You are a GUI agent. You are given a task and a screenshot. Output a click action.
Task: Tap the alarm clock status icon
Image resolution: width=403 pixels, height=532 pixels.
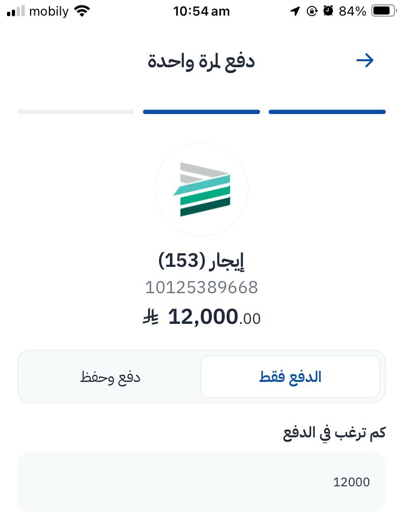[328, 11]
